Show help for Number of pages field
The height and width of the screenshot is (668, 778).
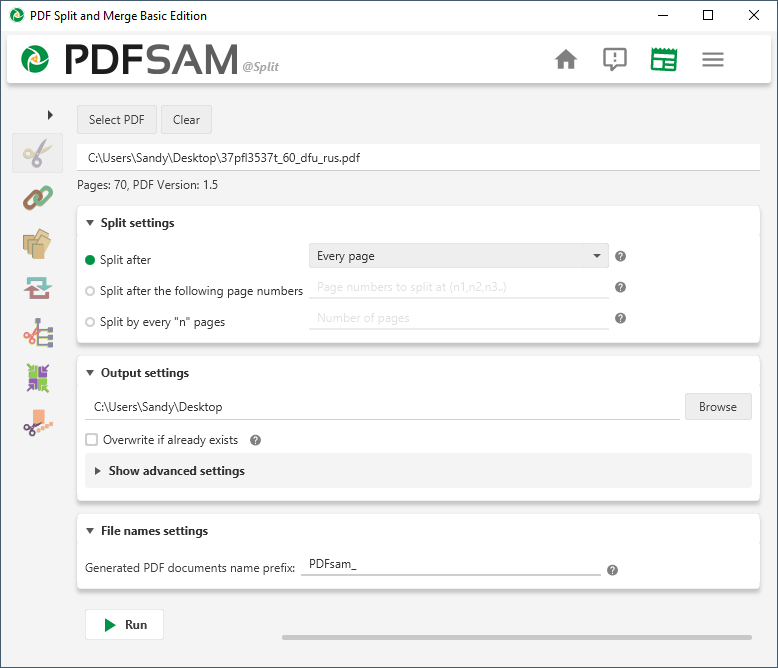pos(620,318)
